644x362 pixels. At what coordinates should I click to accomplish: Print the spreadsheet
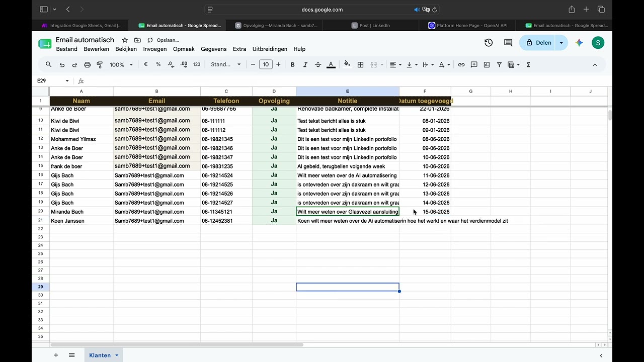[87, 64]
